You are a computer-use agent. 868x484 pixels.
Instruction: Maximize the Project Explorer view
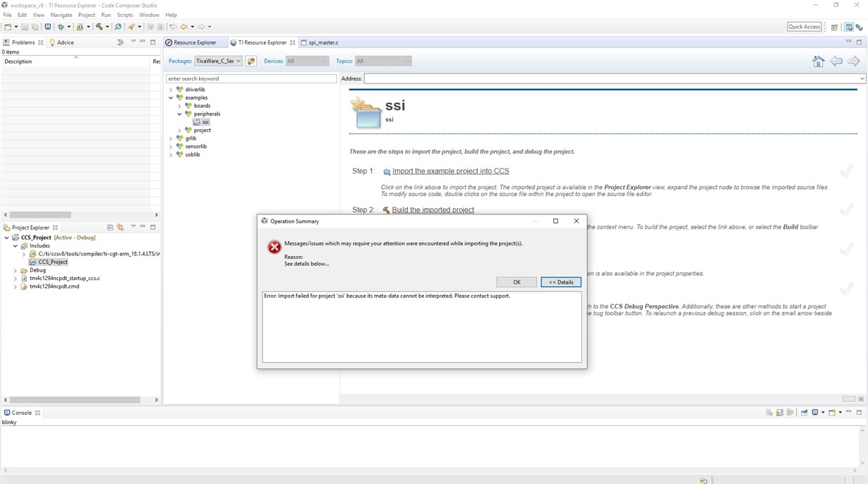pos(153,227)
